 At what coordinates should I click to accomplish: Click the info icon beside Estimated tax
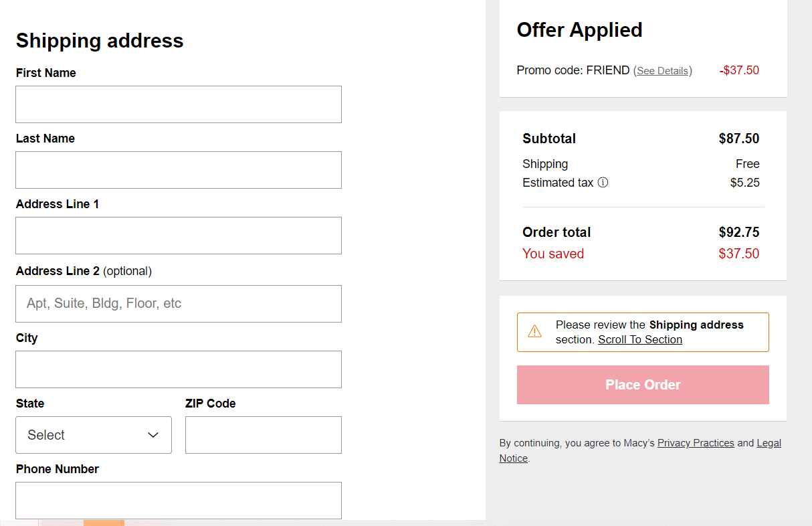click(603, 183)
